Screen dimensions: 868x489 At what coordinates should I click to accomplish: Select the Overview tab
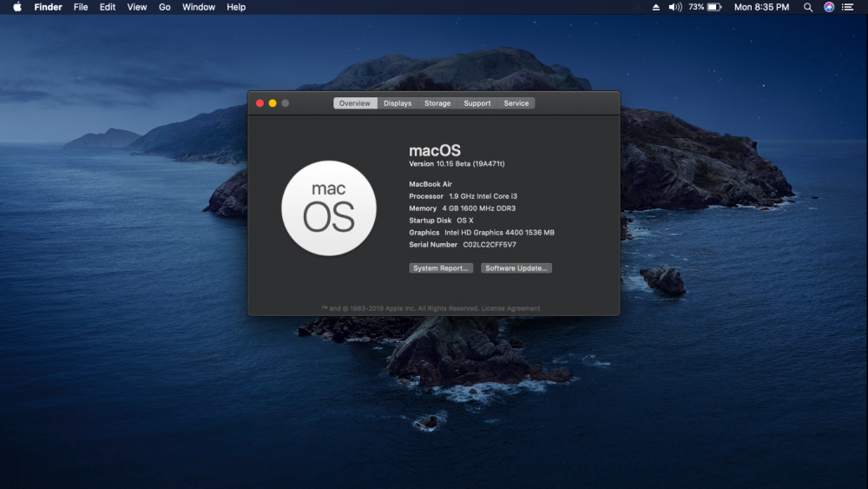pyautogui.click(x=355, y=103)
